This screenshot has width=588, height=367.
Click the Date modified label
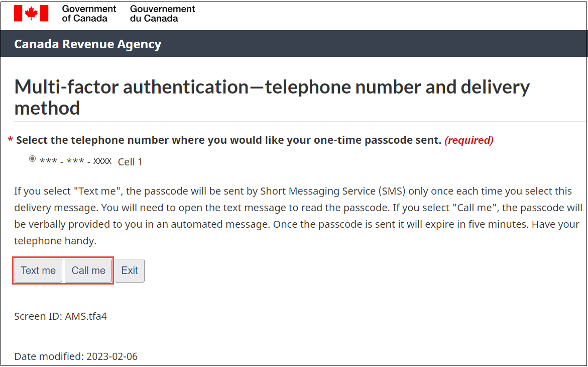[49, 356]
